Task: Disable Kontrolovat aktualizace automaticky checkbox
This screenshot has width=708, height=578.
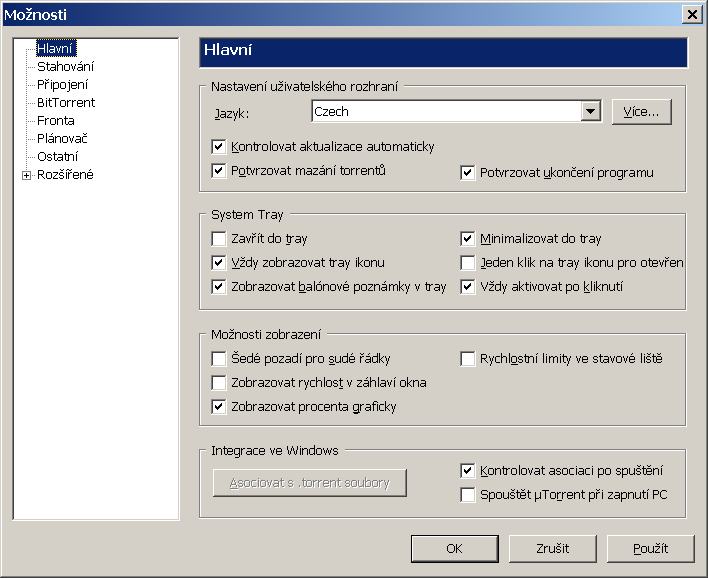Action: (x=219, y=147)
